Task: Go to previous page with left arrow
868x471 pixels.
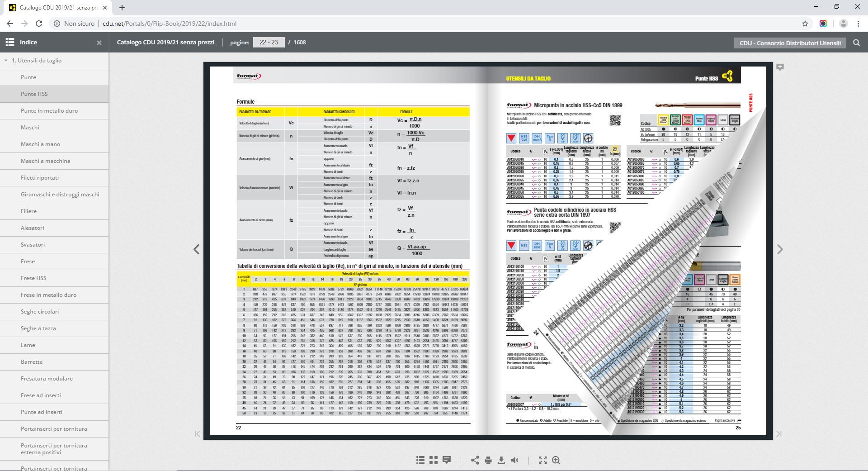Action: coord(197,249)
